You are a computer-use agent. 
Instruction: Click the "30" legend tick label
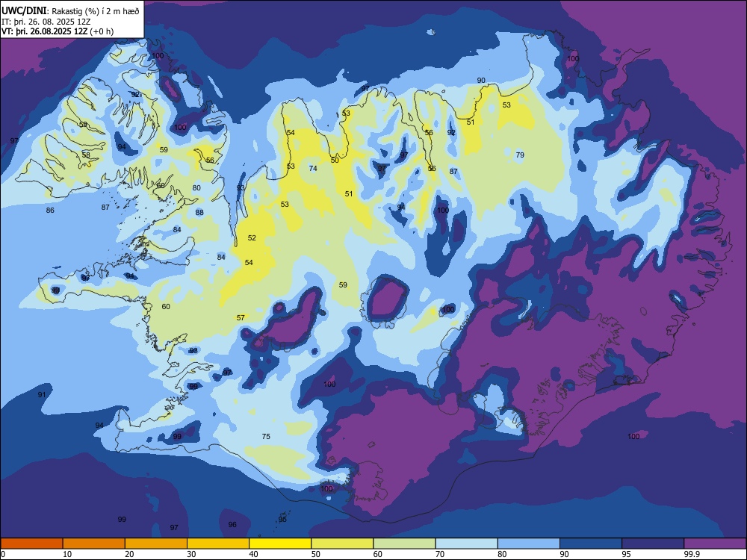point(191,554)
